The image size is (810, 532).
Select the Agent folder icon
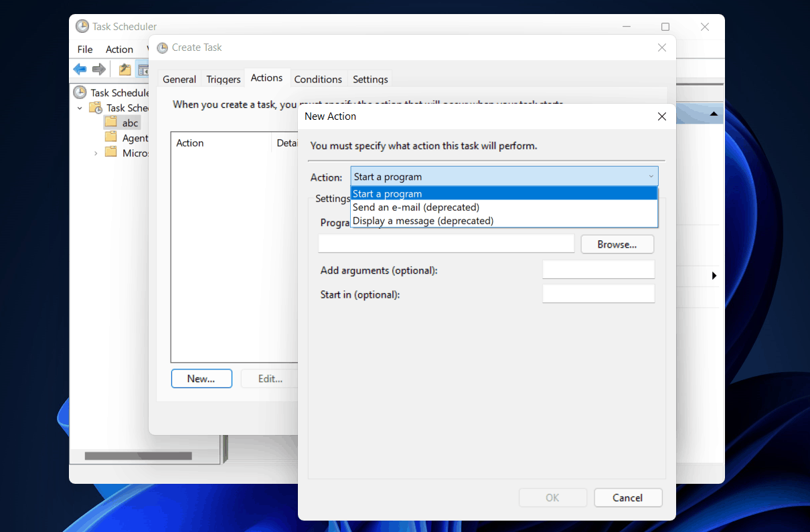click(112, 137)
